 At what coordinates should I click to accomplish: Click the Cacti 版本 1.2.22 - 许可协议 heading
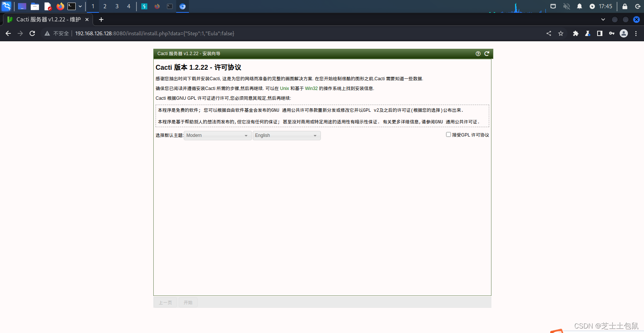tap(198, 67)
